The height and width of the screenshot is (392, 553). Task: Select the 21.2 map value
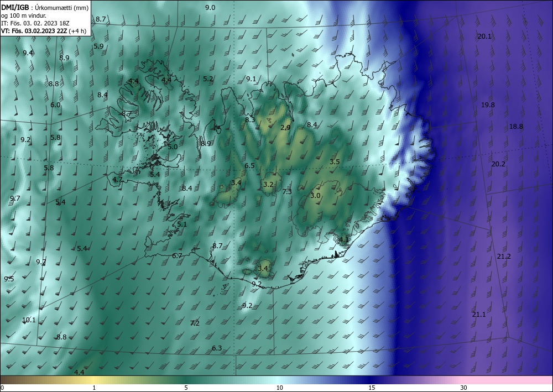pos(504,257)
